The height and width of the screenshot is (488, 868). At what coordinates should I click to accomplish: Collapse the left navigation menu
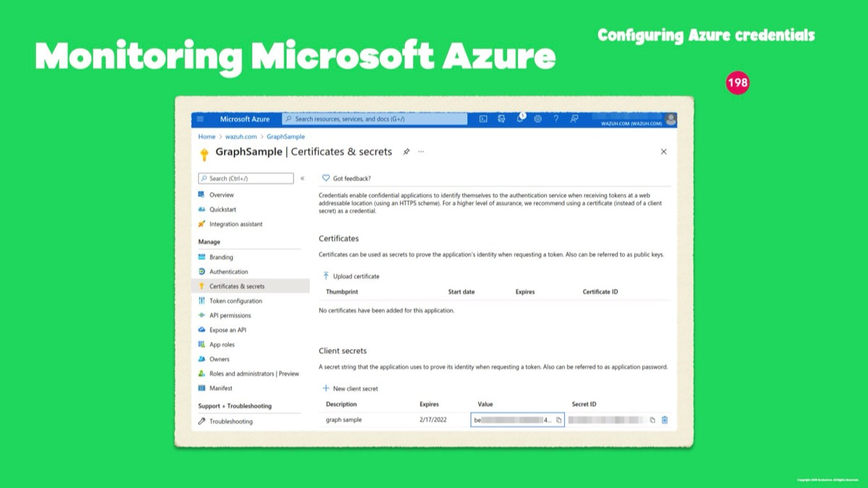pyautogui.click(x=302, y=178)
